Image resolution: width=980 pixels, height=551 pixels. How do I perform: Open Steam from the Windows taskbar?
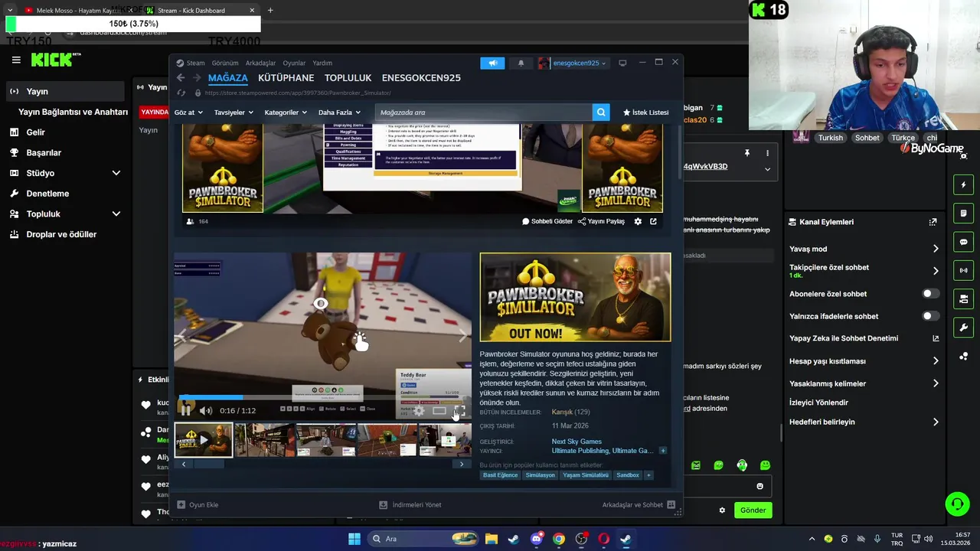pyautogui.click(x=626, y=539)
